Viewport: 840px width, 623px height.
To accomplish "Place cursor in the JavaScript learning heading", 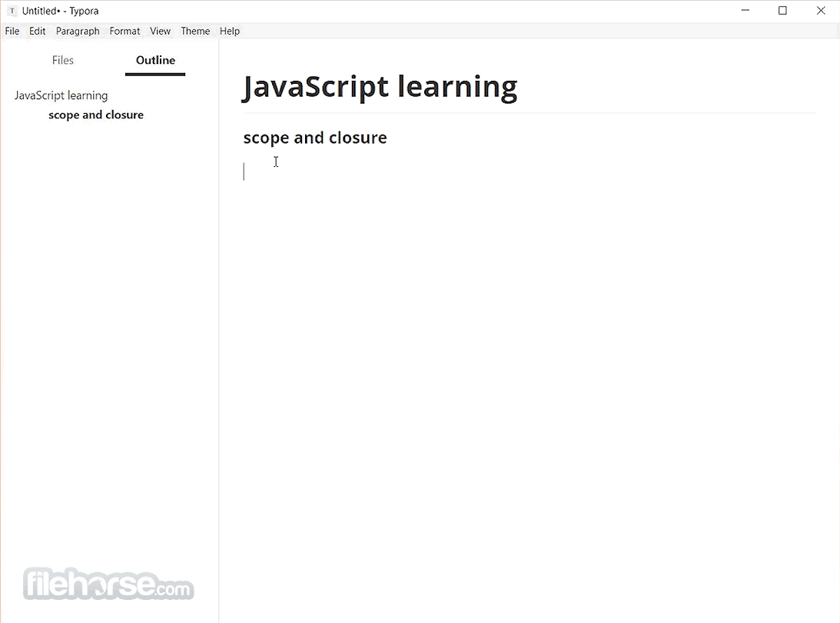I will click(x=380, y=86).
